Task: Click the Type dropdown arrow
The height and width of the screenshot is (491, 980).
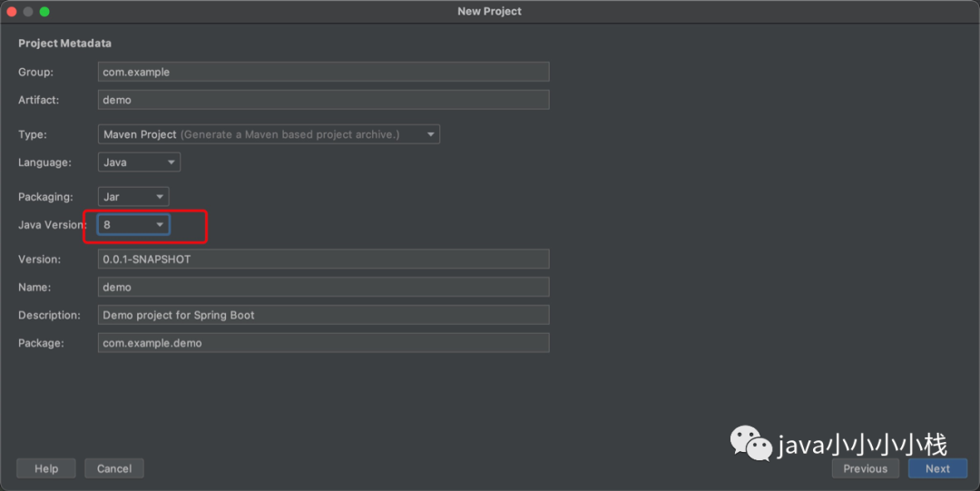Action: [x=431, y=134]
